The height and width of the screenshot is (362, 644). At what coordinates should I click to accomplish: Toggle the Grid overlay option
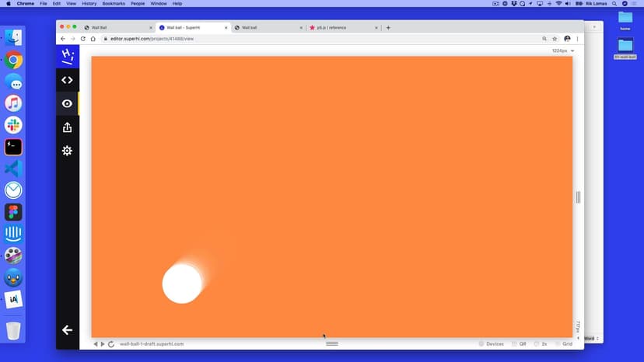[x=563, y=343]
